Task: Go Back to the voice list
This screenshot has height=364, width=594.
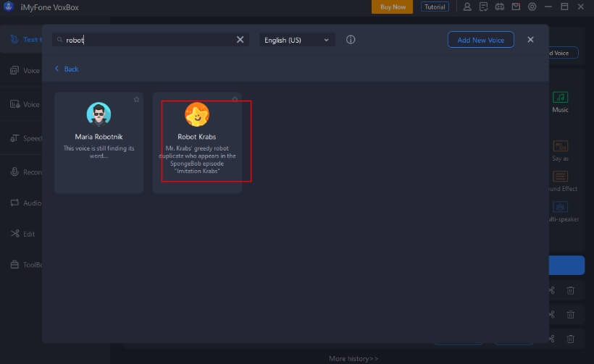Action: (x=67, y=69)
